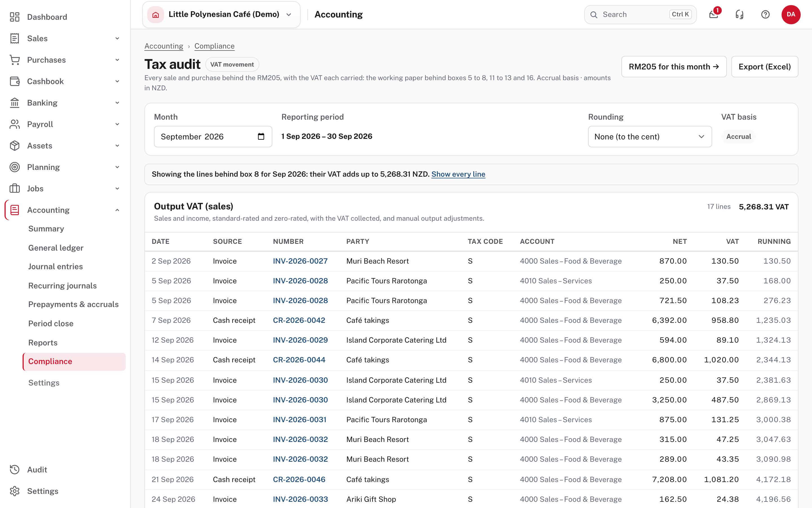Click Export (Excel) button

(x=765, y=67)
